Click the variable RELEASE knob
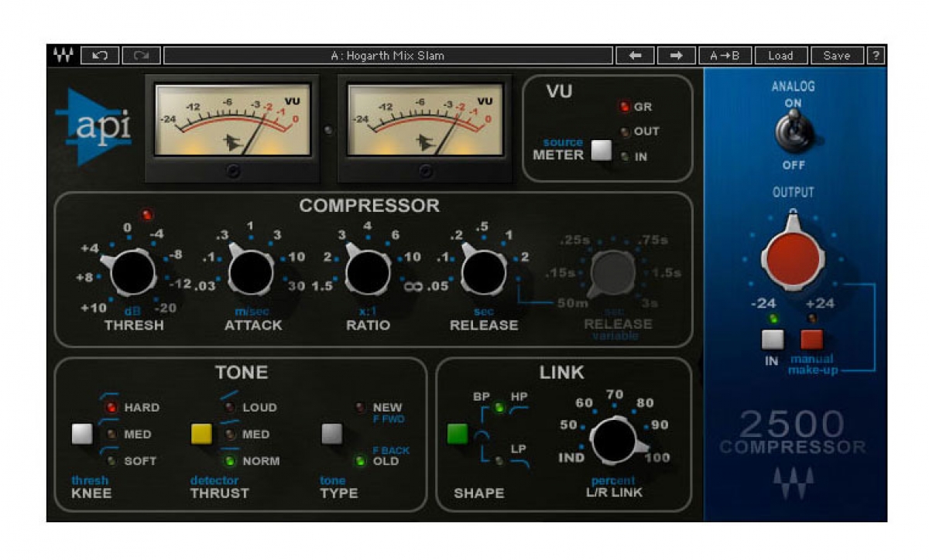929x560 pixels. [x=612, y=274]
